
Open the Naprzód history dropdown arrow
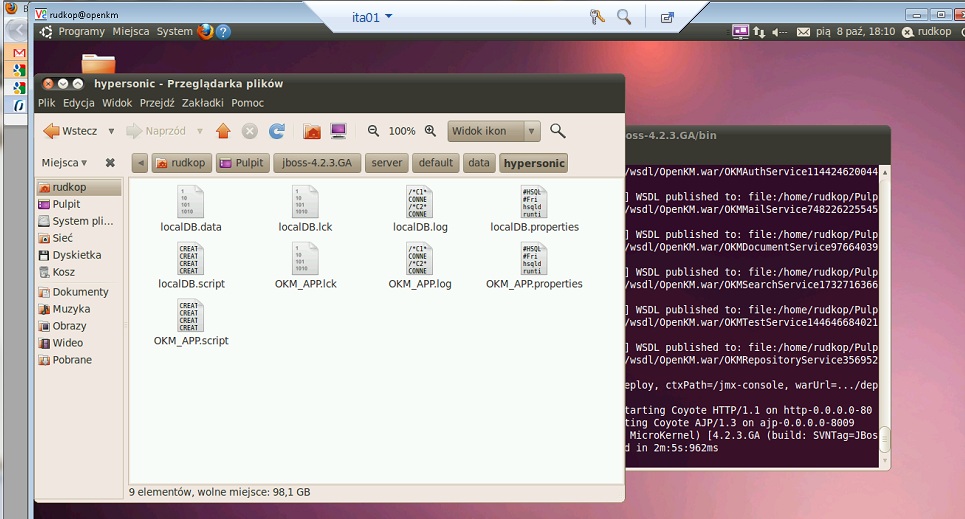pyautogui.click(x=200, y=131)
